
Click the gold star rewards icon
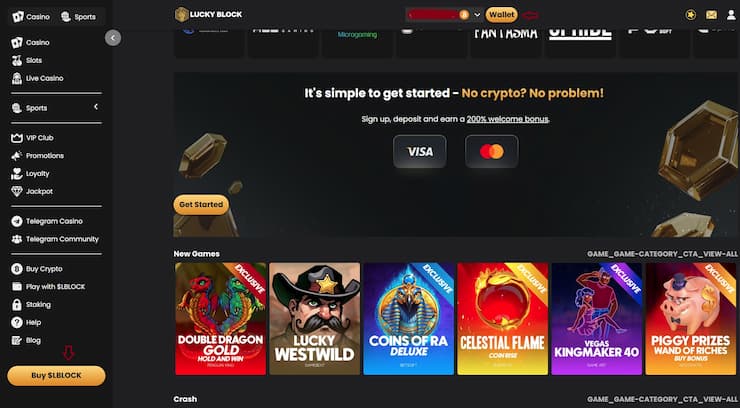[690, 15]
